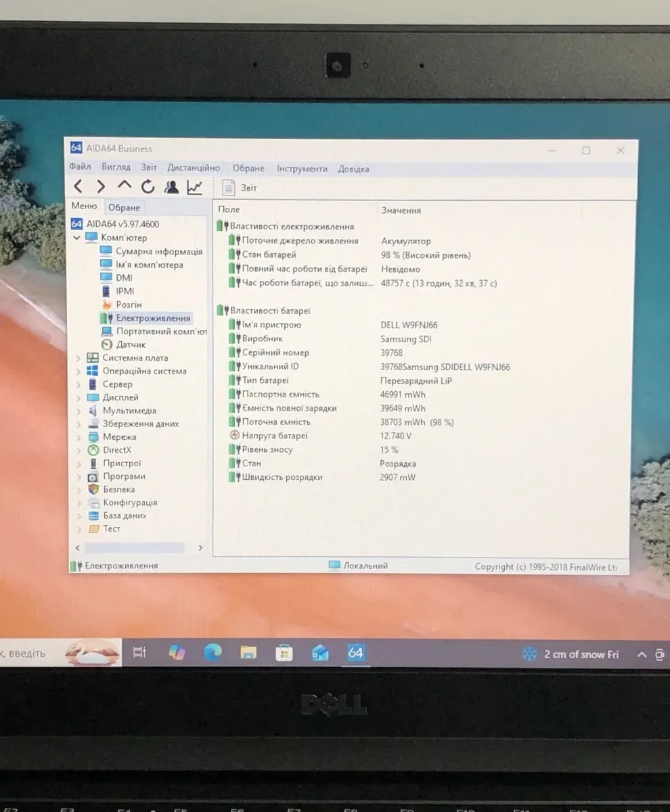Expand the Мережа tree node
670x812 pixels.
[78, 437]
